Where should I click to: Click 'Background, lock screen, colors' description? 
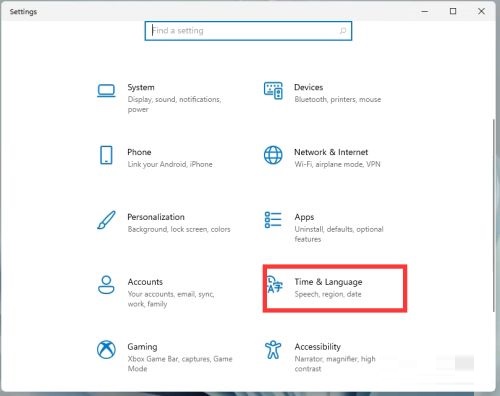tap(179, 229)
